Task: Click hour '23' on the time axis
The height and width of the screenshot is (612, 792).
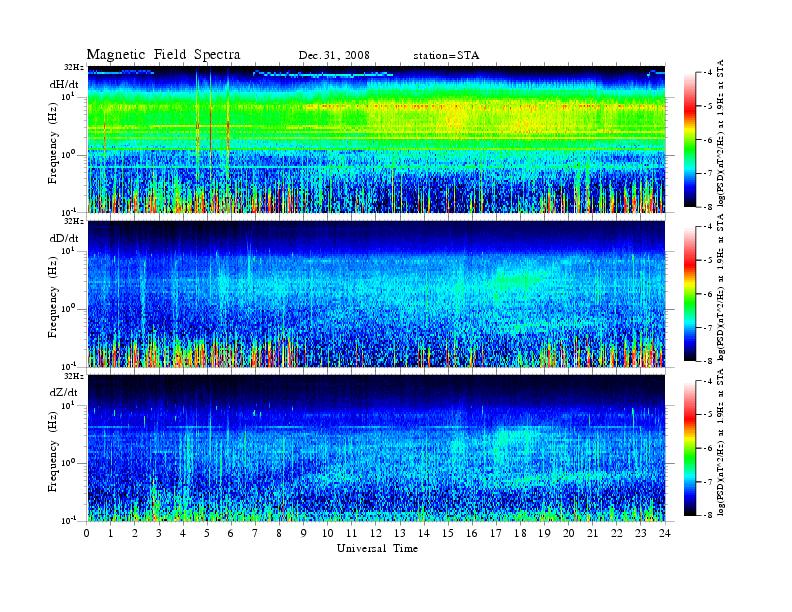Action: click(x=640, y=533)
